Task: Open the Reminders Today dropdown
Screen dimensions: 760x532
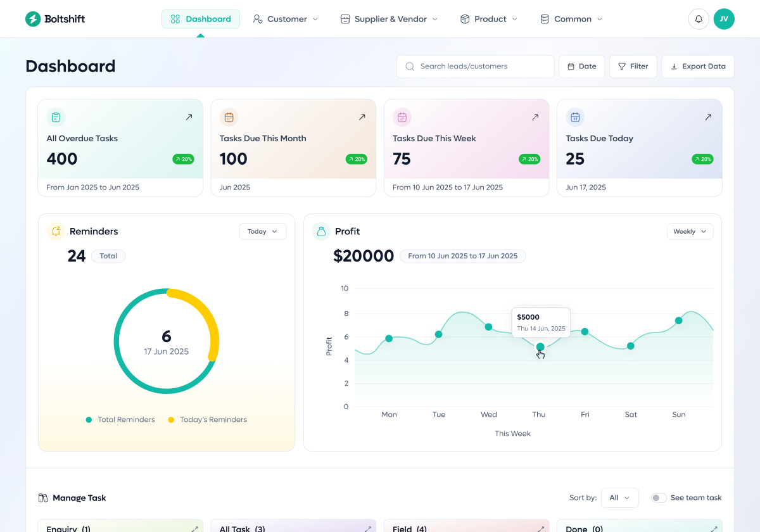Action: point(262,232)
